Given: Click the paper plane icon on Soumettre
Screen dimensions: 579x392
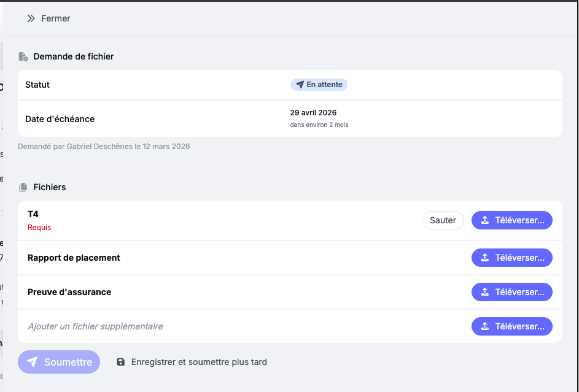Looking at the screenshot, I should pyautogui.click(x=33, y=362).
